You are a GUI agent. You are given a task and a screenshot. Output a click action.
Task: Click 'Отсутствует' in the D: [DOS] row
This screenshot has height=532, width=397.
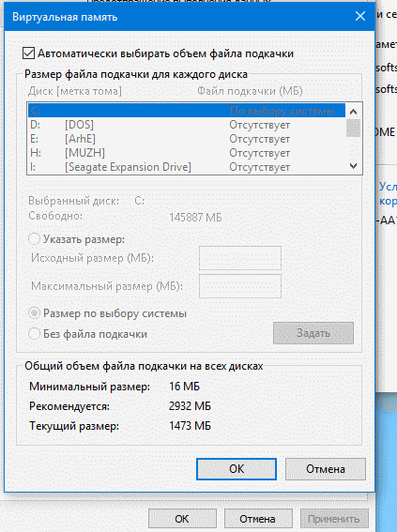click(260, 125)
